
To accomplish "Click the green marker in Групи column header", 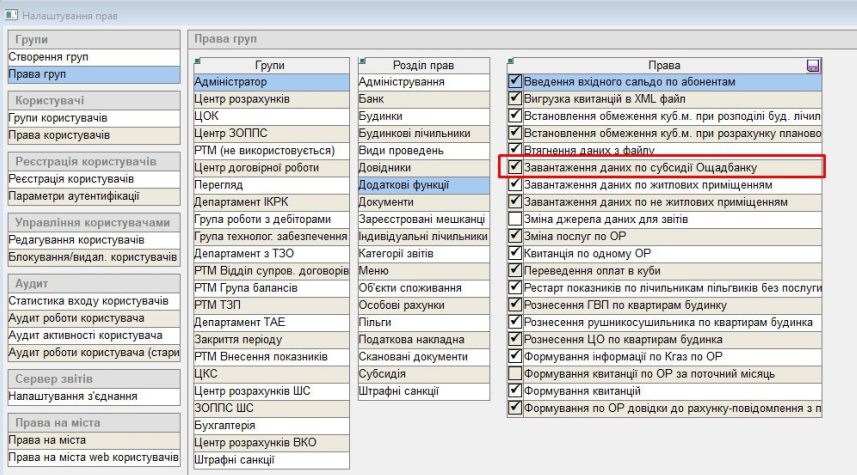I will pyautogui.click(x=198, y=61).
